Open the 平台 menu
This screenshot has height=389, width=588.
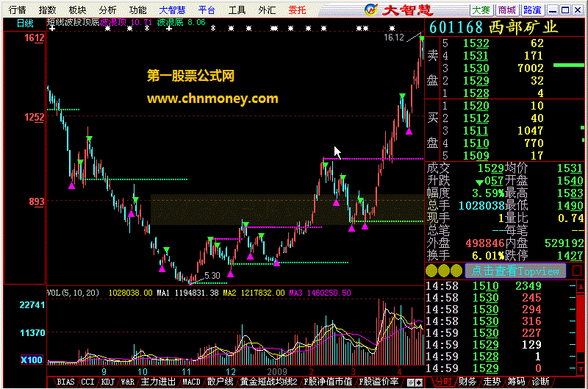pos(207,10)
